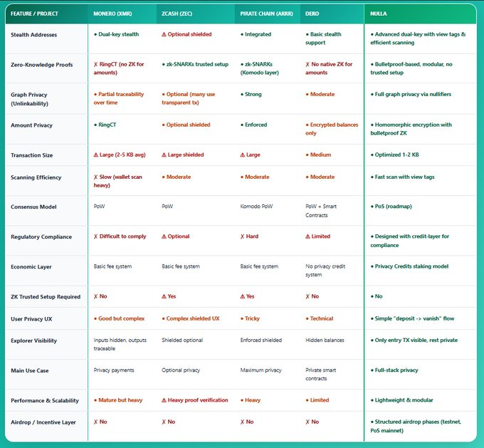Select the Graph Privacy (Unlinkability) row label
484x448 pixels.
tap(30, 99)
